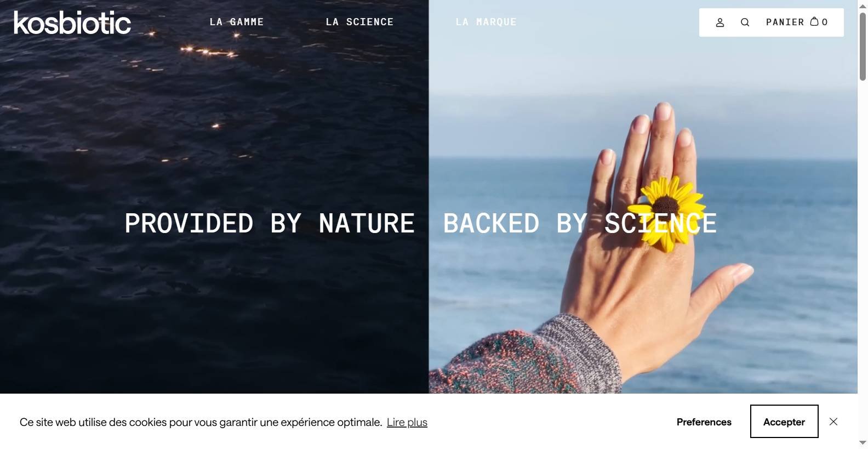Click the Backed by Science headline
The image size is (868, 449).
coord(580,224)
